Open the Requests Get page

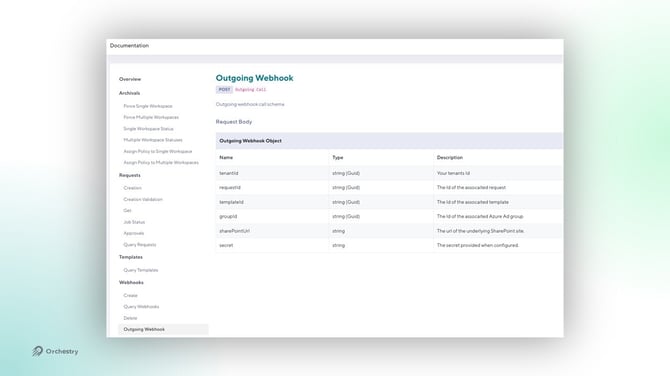(127, 211)
